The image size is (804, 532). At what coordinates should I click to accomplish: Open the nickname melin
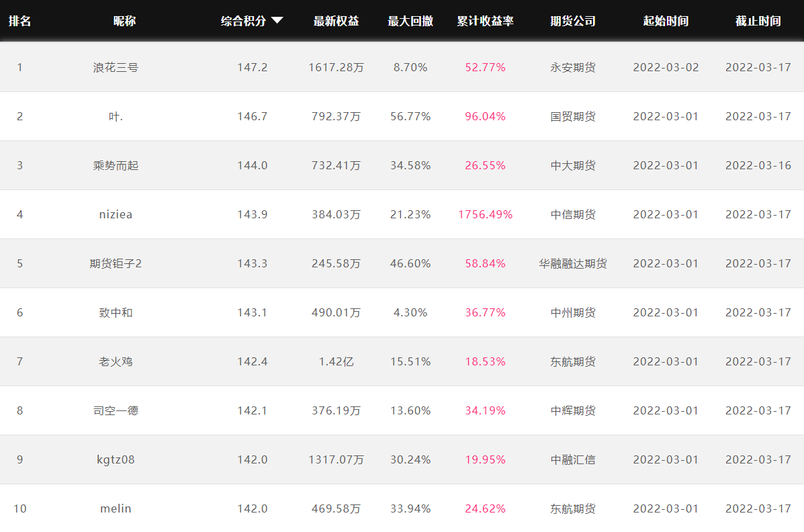coord(116,508)
